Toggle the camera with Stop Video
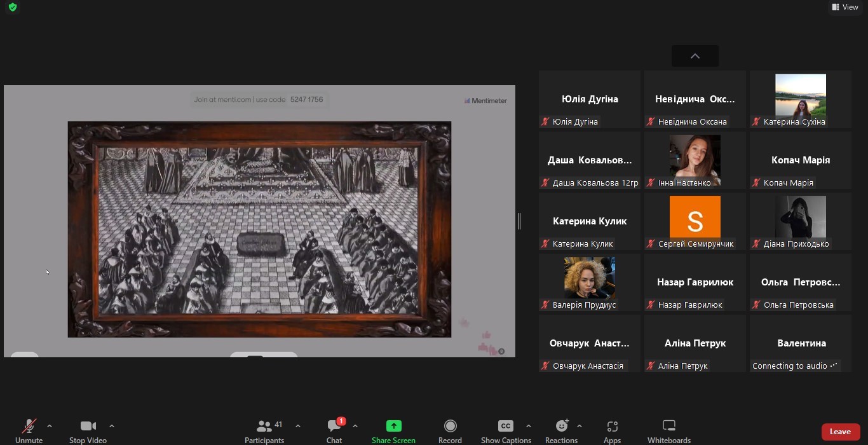 click(x=88, y=431)
